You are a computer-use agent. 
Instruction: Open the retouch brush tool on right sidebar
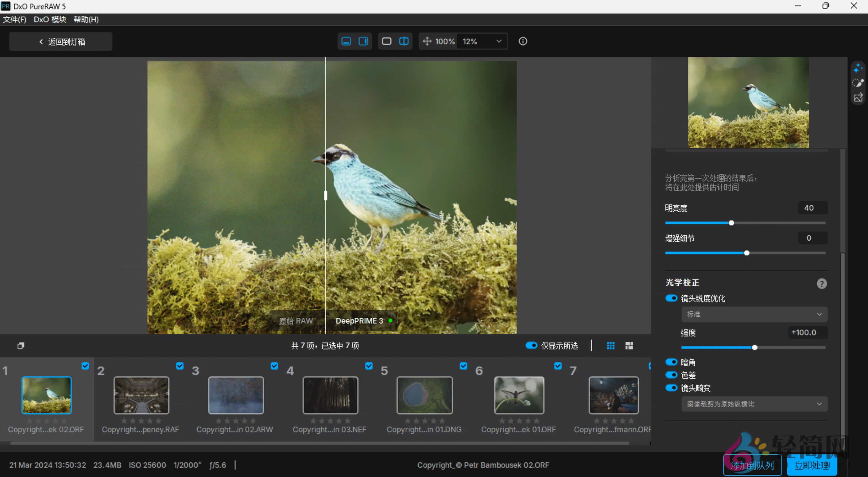tap(858, 83)
